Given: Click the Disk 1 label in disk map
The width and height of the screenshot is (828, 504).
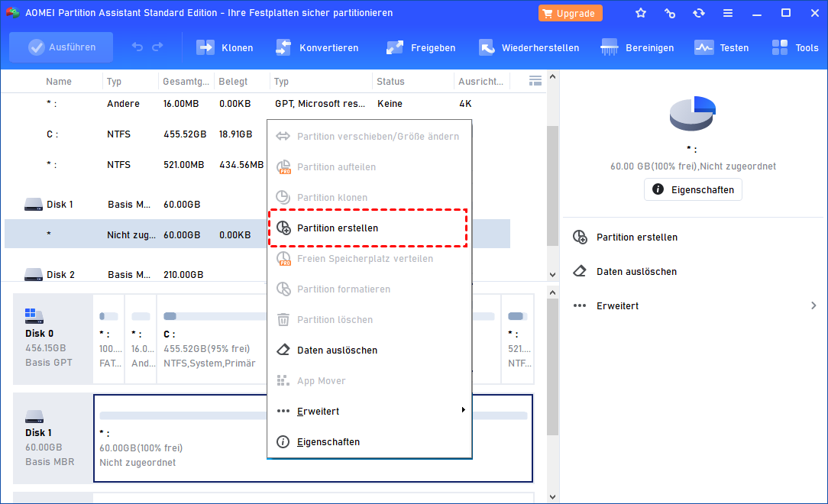Looking at the screenshot, I should pos(38,433).
